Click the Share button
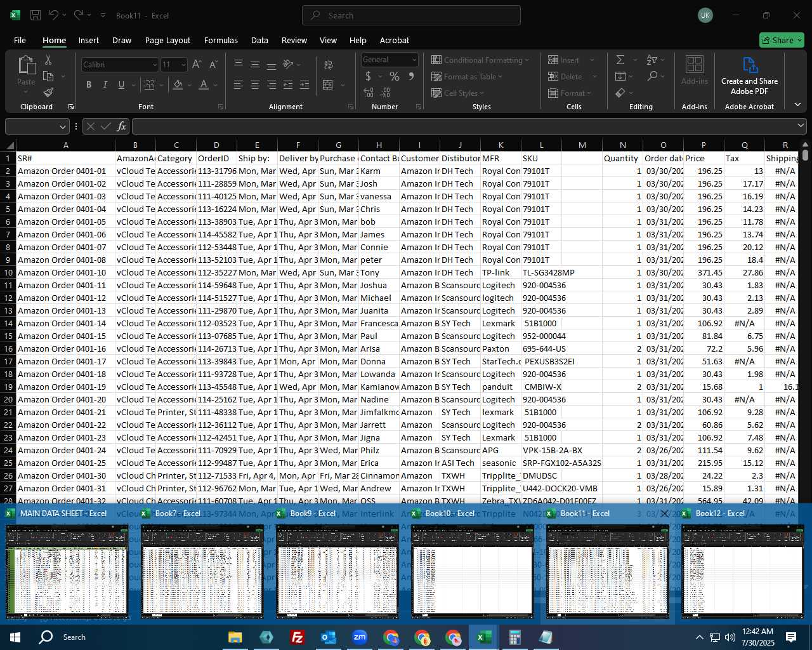Image resolution: width=812 pixels, height=650 pixels. [782, 40]
